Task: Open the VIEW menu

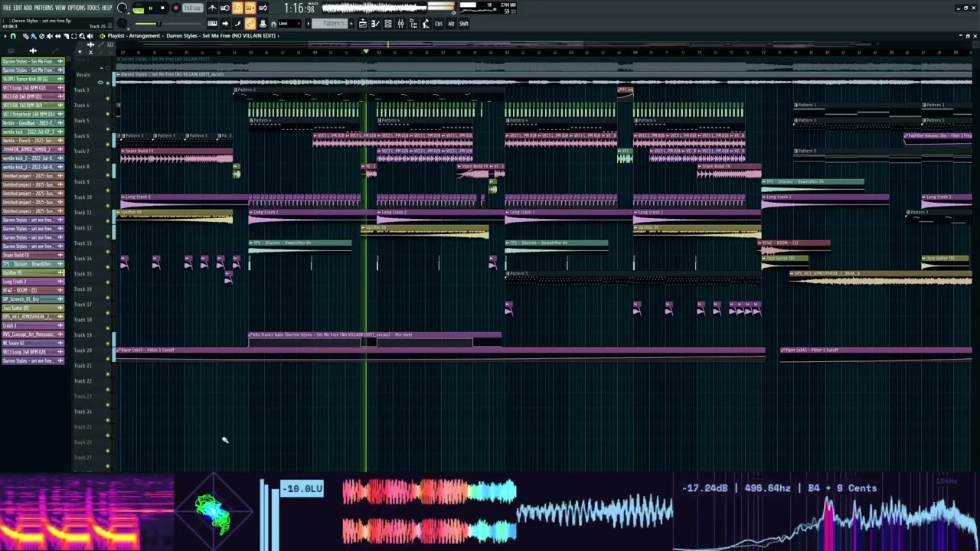Action: tap(60, 8)
